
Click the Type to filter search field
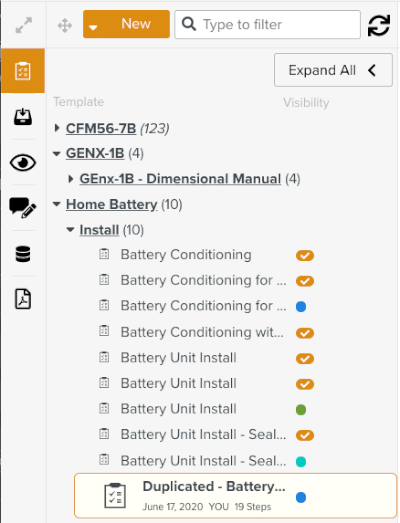coord(267,24)
